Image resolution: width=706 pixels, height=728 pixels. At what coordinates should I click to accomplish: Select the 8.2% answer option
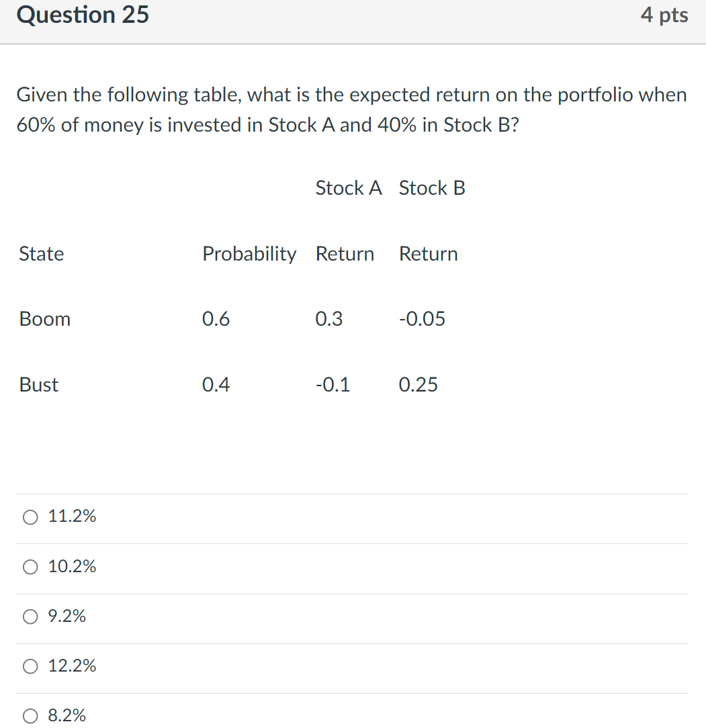30,716
